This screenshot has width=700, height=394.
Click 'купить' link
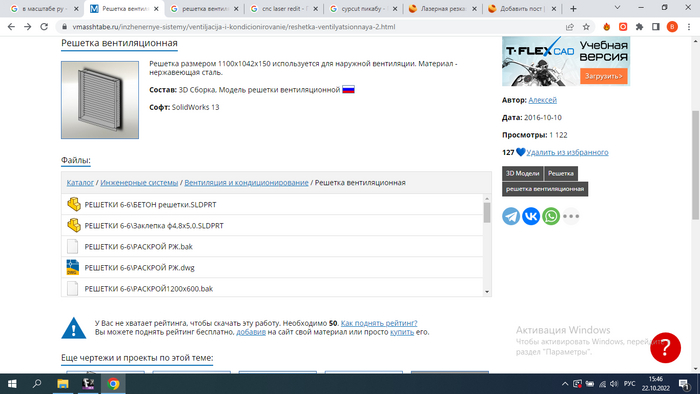point(402,332)
